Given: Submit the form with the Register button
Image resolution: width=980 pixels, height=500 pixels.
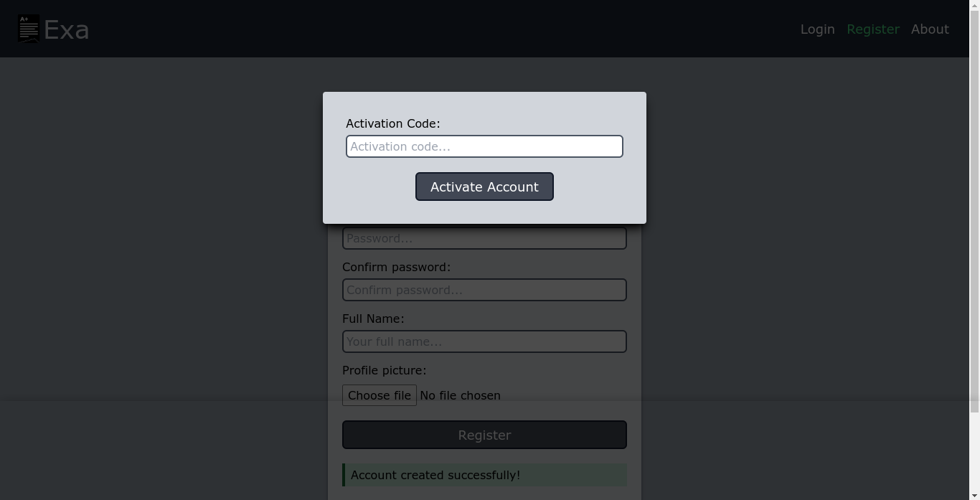Looking at the screenshot, I should click(x=484, y=435).
